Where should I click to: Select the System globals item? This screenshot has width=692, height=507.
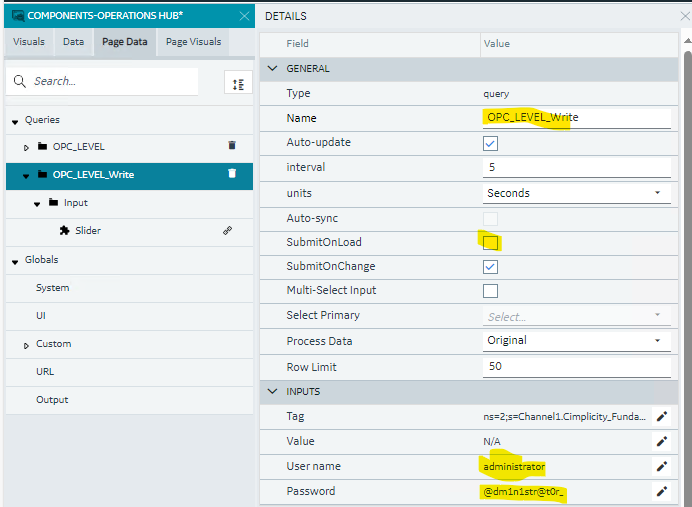pos(53,288)
